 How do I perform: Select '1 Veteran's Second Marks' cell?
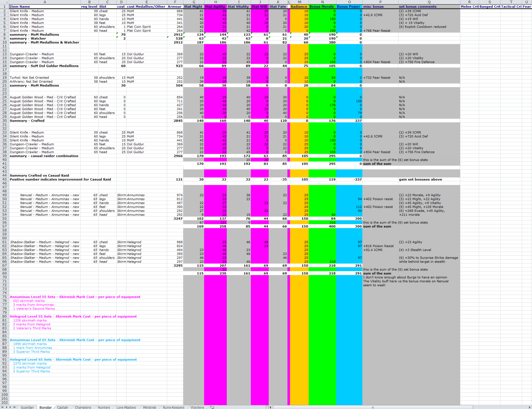click(45, 309)
